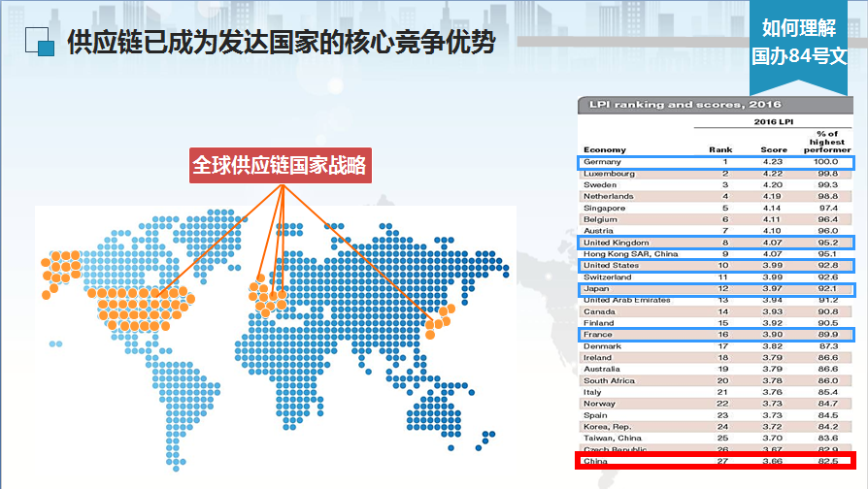This screenshot has width=868, height=489.
Task: Click the United States row ranked 10
Action: coord(715,266)
